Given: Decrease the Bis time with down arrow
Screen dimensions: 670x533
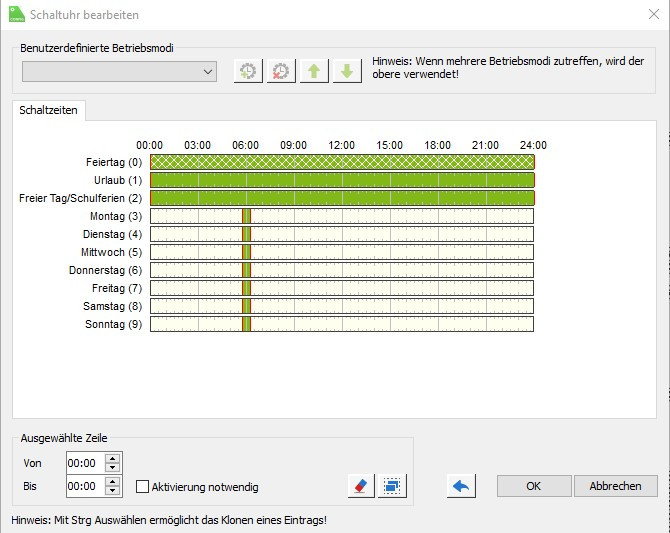Looking at the screenshot, I should (113, 491).
